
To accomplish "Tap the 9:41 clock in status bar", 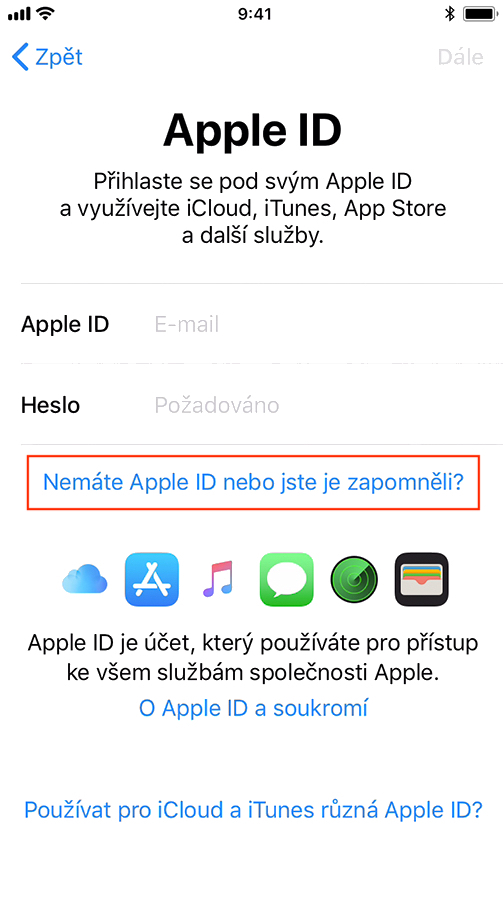I will [254, 14].
